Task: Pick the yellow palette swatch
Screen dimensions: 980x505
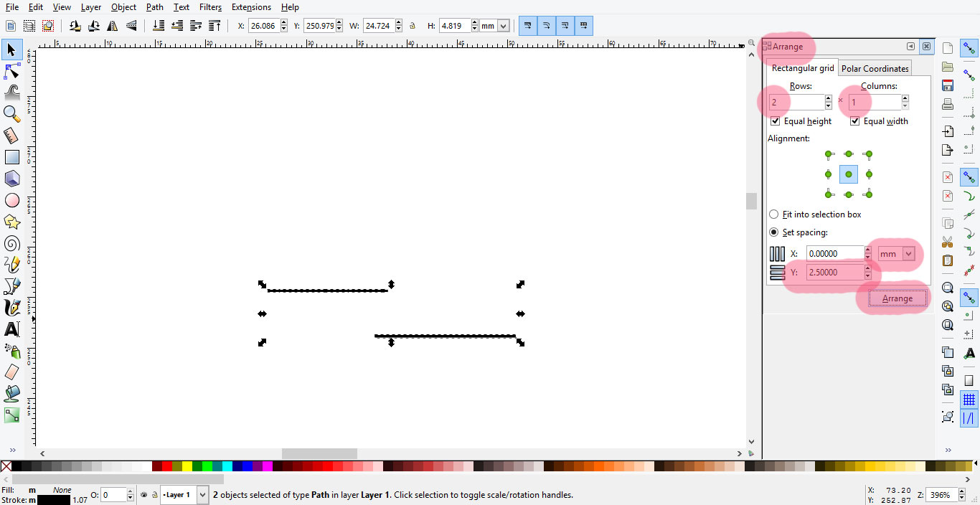Action: [x=187, y=466]
